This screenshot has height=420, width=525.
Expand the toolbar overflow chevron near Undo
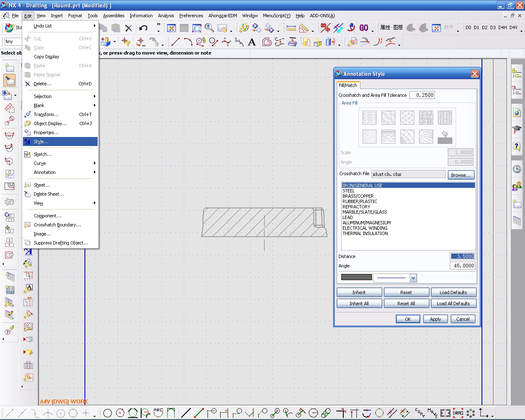click(x=158, y=25)
